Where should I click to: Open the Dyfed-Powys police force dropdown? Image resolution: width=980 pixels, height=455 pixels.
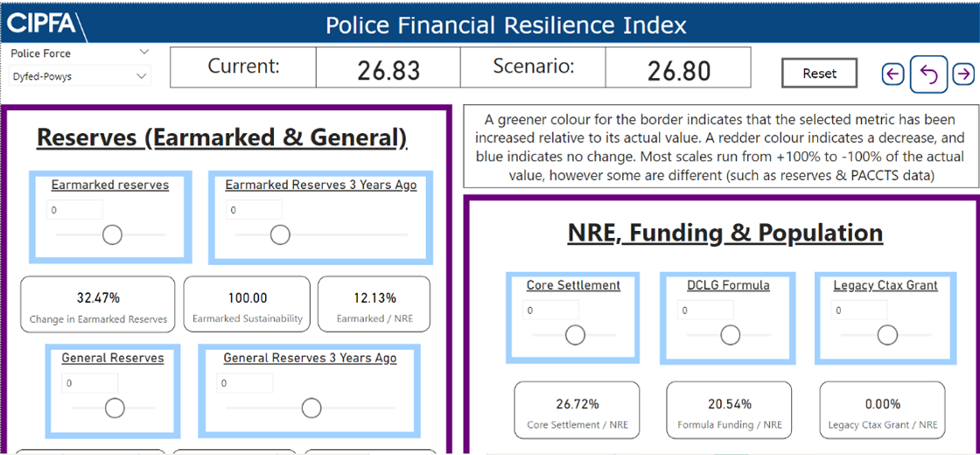pyautogui.click(x=80, y=77)
